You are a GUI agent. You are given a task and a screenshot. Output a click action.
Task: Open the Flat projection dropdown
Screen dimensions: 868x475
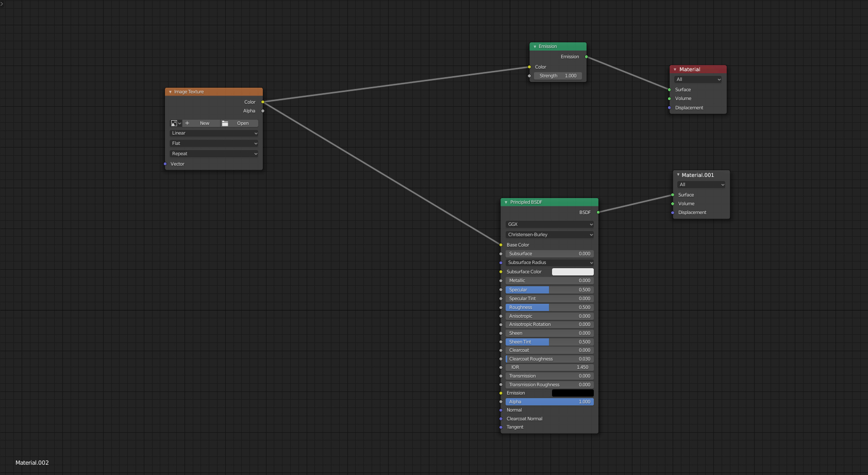coord(214,143)
